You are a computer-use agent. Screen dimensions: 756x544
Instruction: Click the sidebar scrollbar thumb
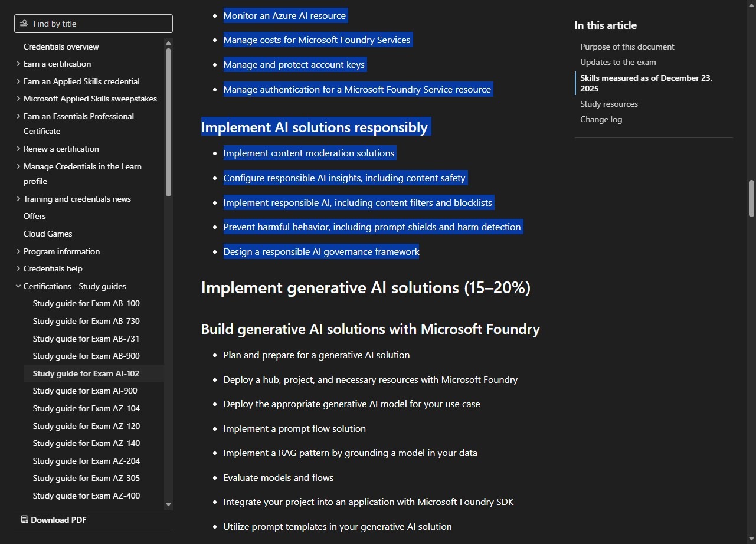tap(168, 122)
